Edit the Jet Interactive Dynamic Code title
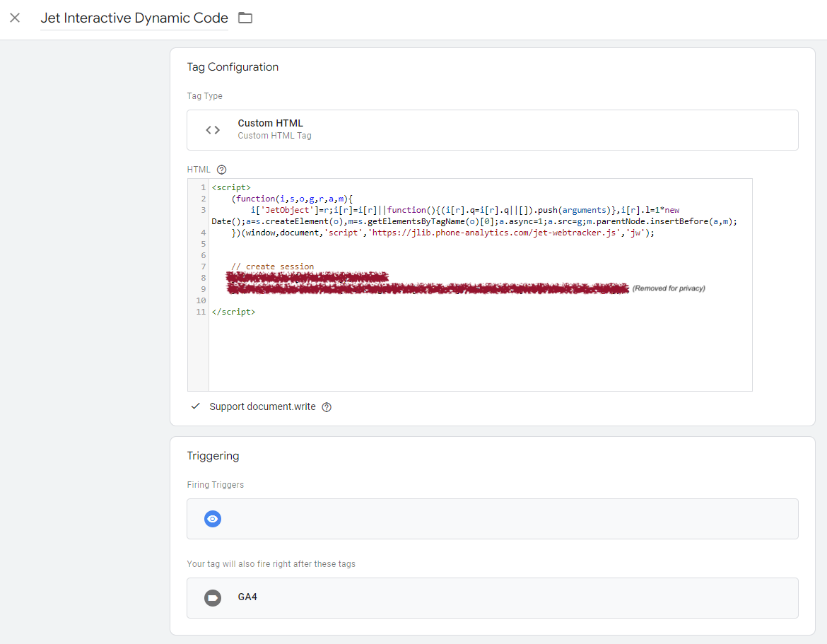 coord(134,18)
